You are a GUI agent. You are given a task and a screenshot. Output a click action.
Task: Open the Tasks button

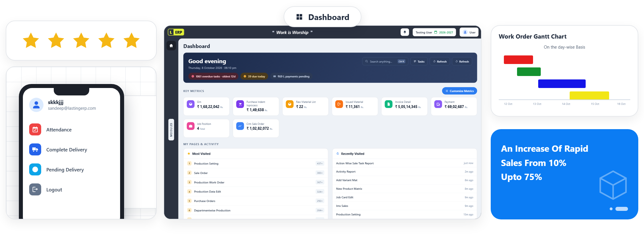419,61
